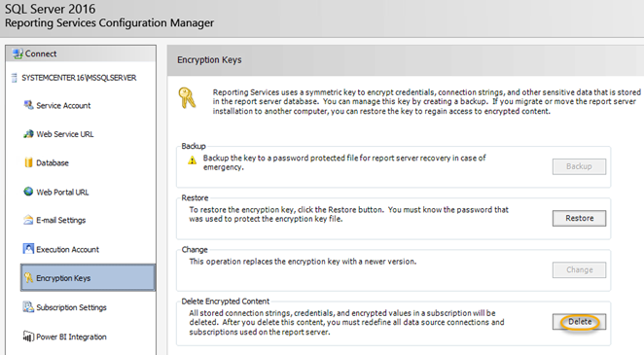The width and height of the screenshot is (644, 355).
Task: Click the Delete Encrypted Content group label
Action: pyautogui.click(x=225, y=302)
